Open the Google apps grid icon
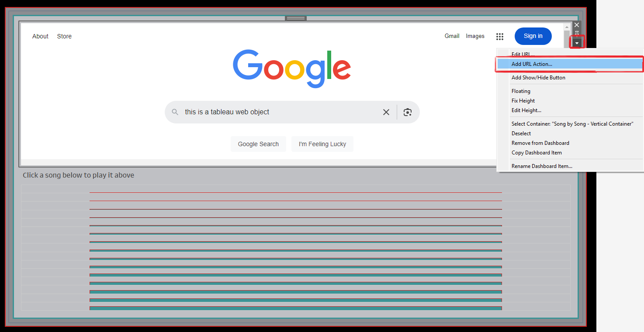This screenshot has width=644, height=332. pos(500,36)
